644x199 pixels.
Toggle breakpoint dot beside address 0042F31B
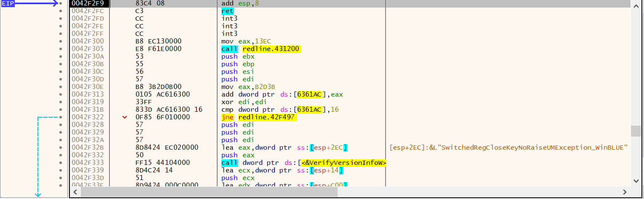click(61, 110)
